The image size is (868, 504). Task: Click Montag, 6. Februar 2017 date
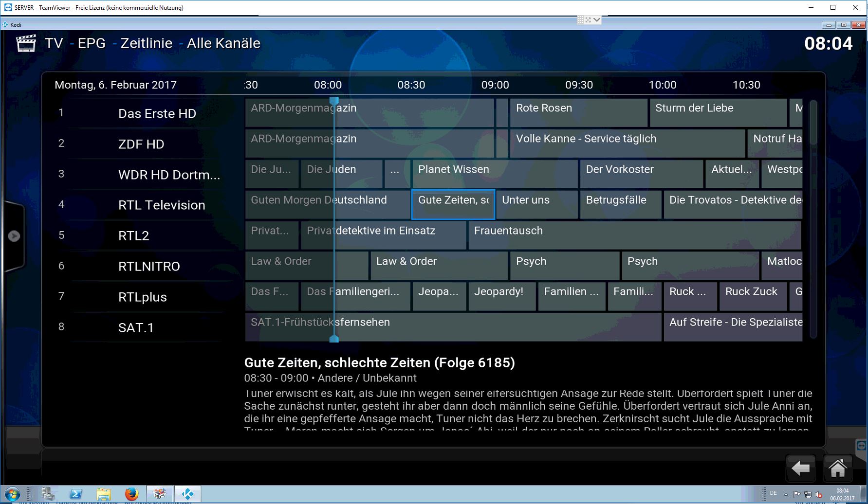[x=115, y=85]
